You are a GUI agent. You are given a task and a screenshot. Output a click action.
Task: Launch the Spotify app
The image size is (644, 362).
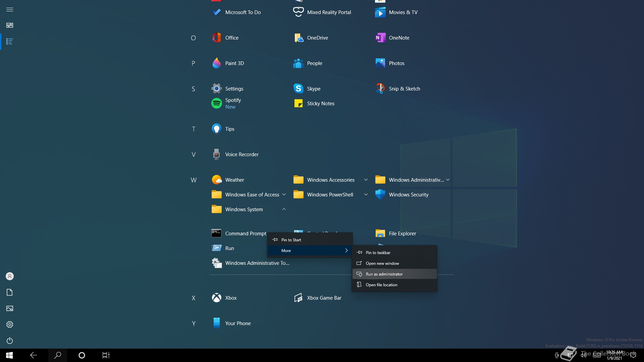[226, 104]
